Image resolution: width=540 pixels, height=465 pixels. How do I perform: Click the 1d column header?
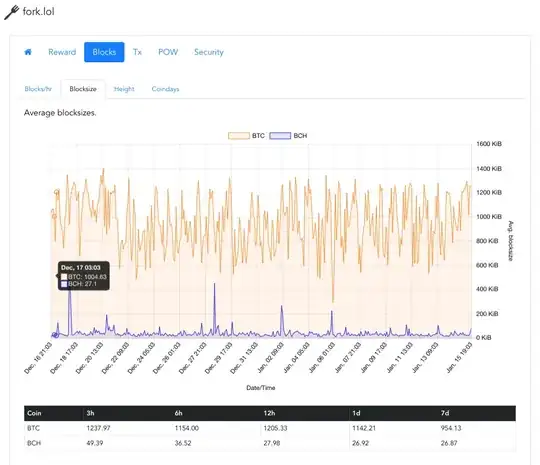point(356,413)
